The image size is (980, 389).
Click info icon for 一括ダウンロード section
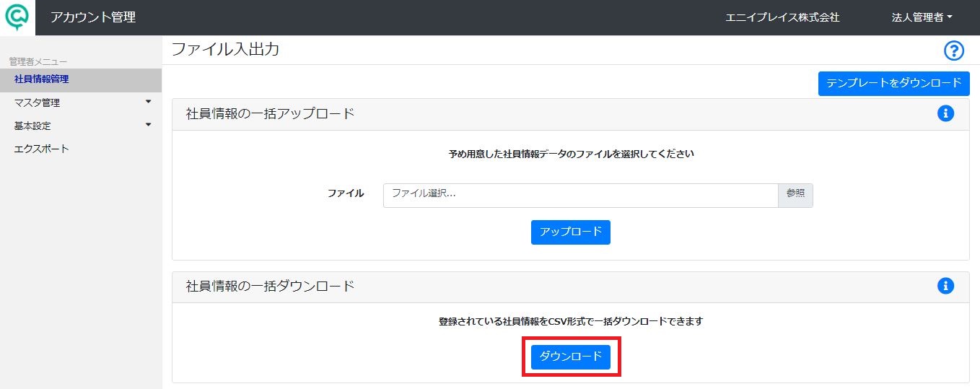tap(945, 286)
